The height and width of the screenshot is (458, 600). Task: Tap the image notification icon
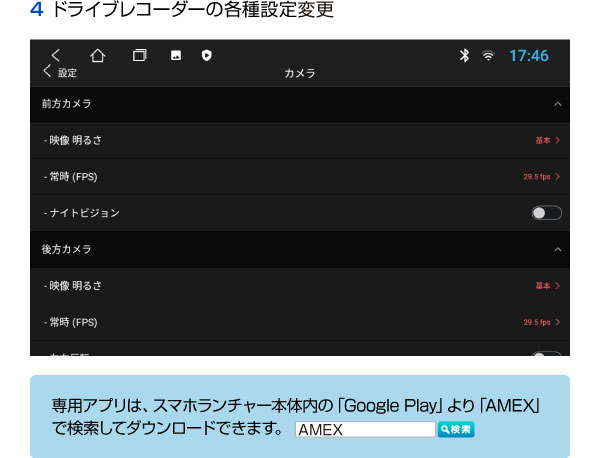[176, 55]
